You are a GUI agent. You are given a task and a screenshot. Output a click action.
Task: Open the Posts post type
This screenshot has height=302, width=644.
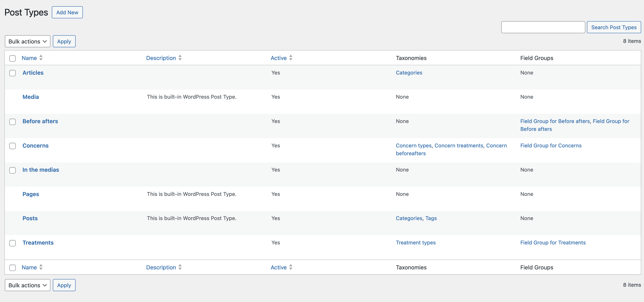[x=30, y=218]
